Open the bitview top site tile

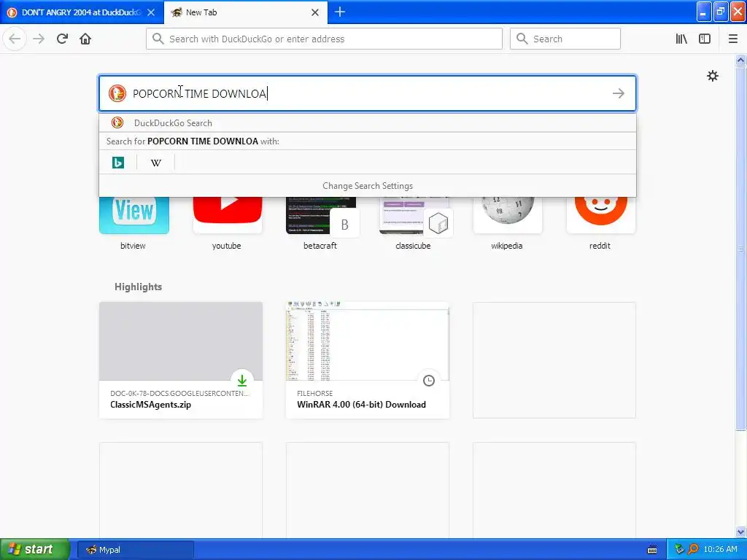(x=134, y=216)
